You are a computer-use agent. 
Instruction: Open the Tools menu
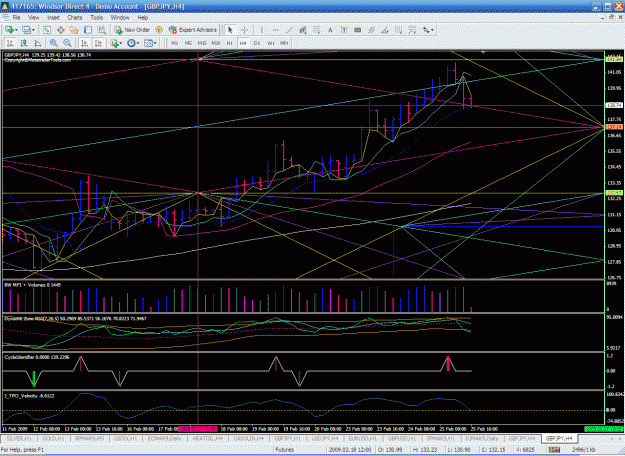[x=96, y=18]
